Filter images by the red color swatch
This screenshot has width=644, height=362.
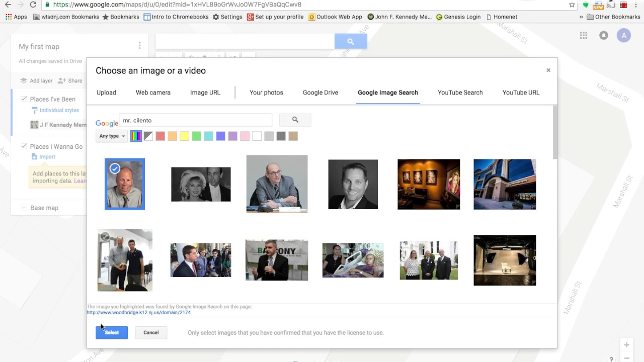click(160, 136)
